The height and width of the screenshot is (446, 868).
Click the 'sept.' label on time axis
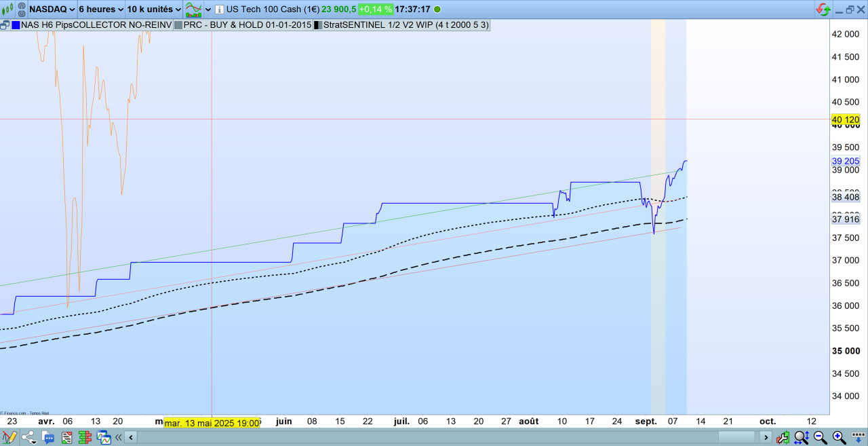646,421
